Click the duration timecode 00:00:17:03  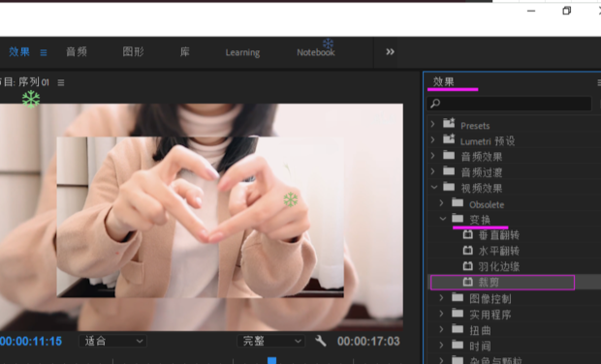coord(368,341)
